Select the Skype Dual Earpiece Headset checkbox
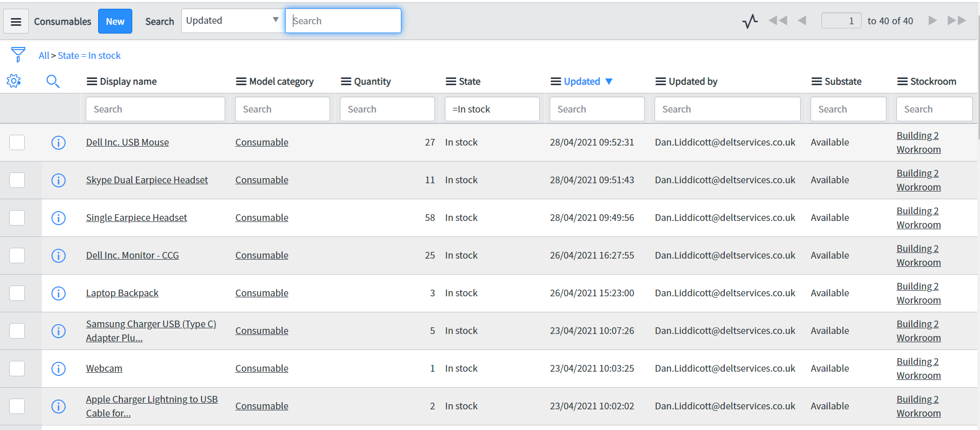The image size is (980, 430). [x=17, y=180]
